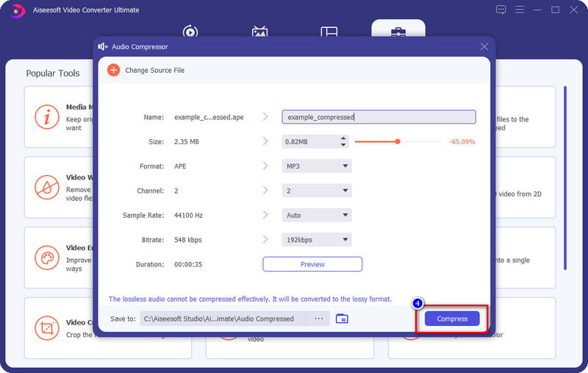Expand the Channel dropdown
The height and width of the screenshot is (373, 588).
[317, 191]
